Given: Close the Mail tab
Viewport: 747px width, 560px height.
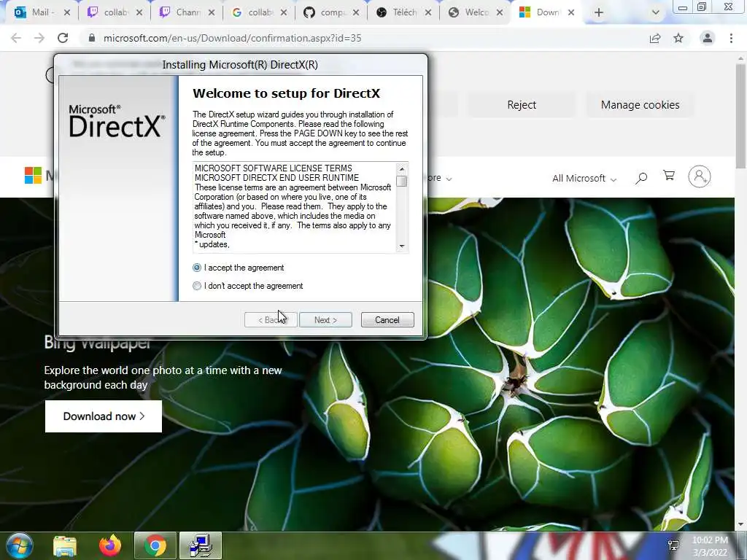Looking at the screenshot, I should click(66, 12).
